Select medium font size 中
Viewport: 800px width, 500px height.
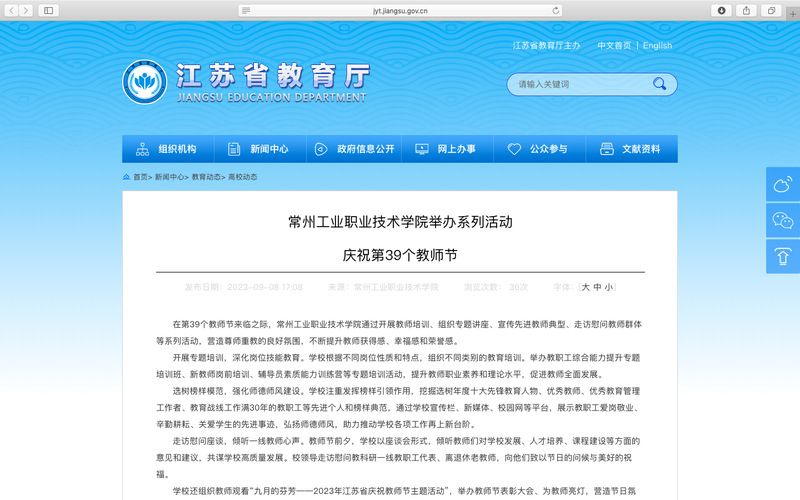pyautogui.click(x=597, y=287)
